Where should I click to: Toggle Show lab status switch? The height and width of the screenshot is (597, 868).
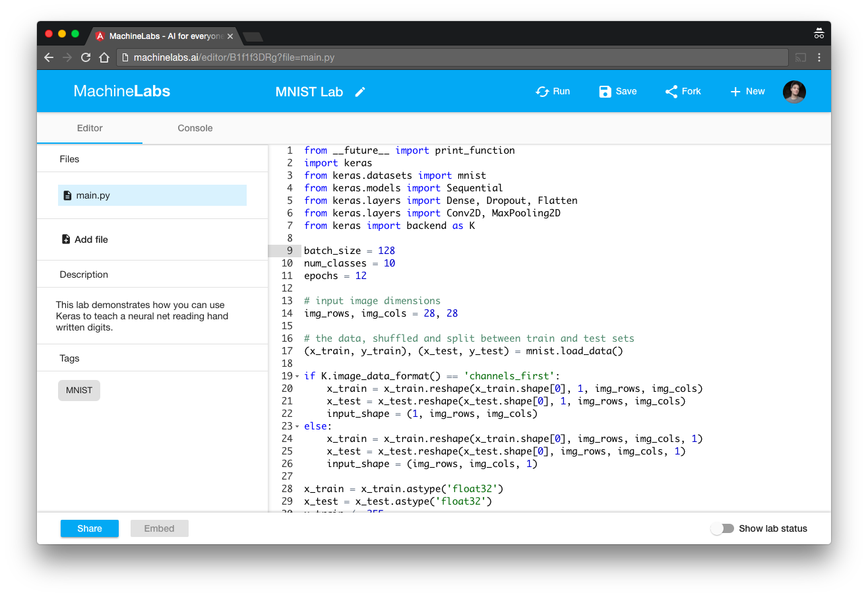click(x=722, y=528)
